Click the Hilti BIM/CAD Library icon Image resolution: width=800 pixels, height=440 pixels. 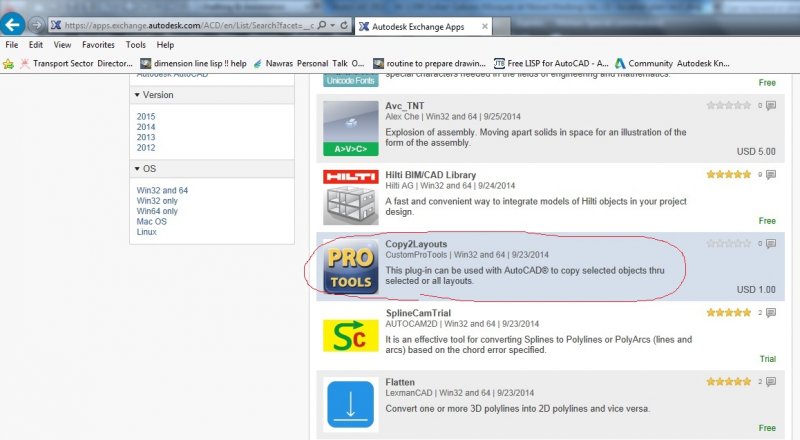click(x=351, y=198)
